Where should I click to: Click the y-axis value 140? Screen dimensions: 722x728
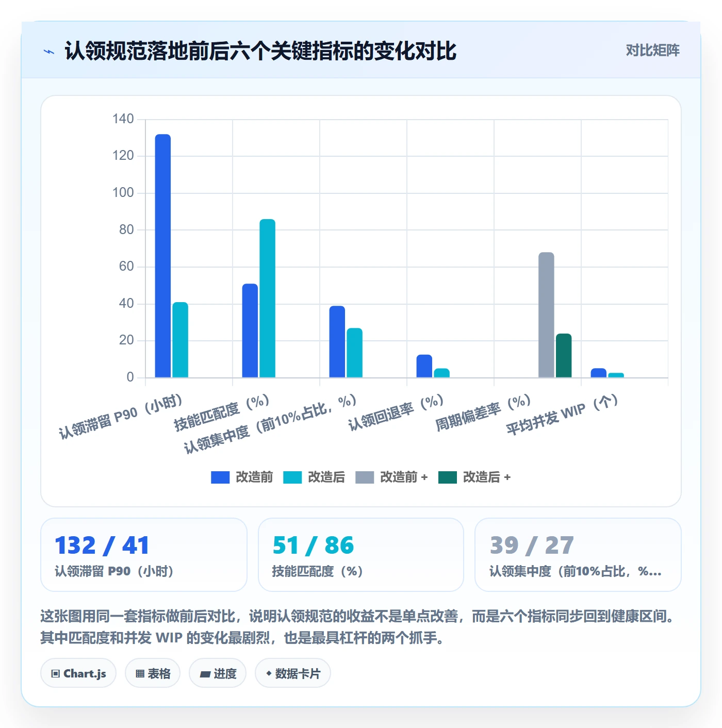pos(123,119)
